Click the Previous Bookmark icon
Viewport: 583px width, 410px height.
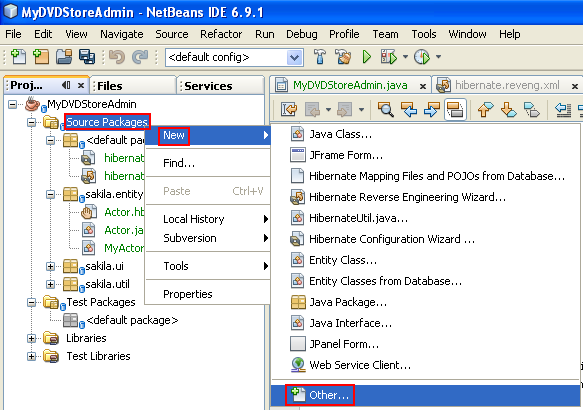(x=485, y=110)
